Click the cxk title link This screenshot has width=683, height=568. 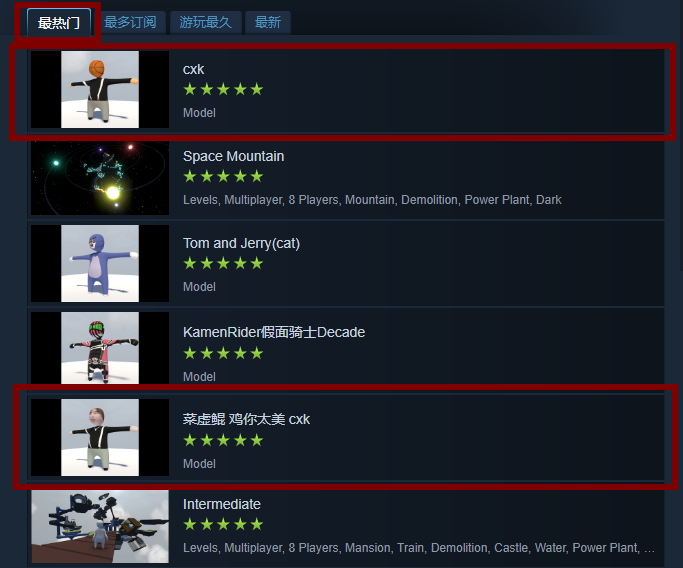tap(193, 70)
